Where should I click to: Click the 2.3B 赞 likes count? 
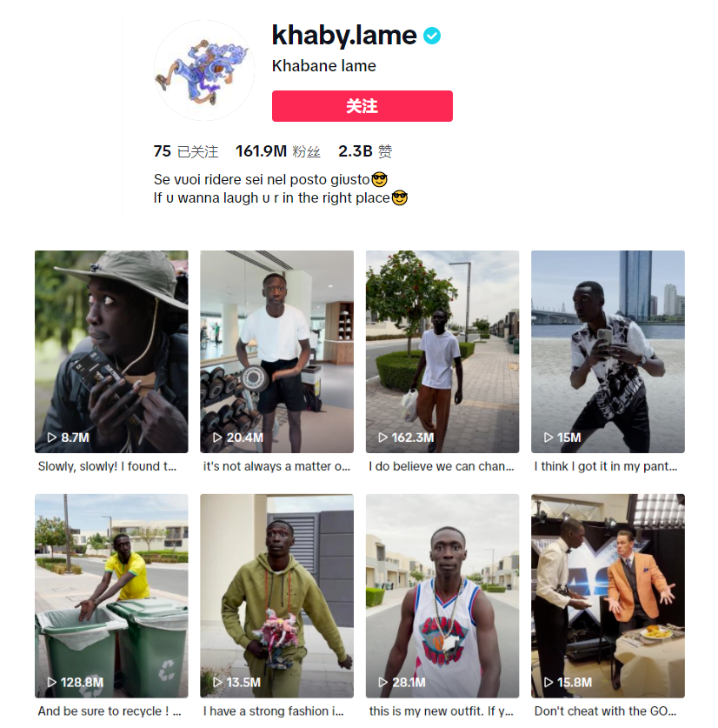pyautogui.click(x=365, y=151)
